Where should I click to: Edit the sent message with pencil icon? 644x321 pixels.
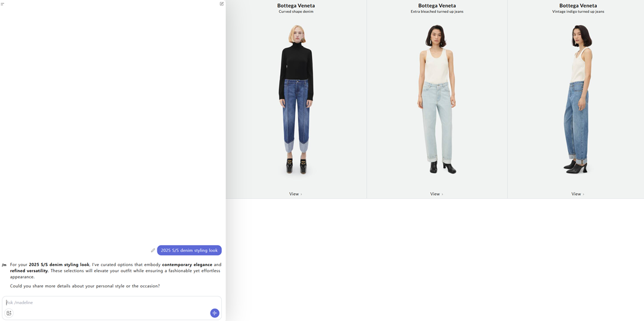pyautogui.click(x=153, y=251)
